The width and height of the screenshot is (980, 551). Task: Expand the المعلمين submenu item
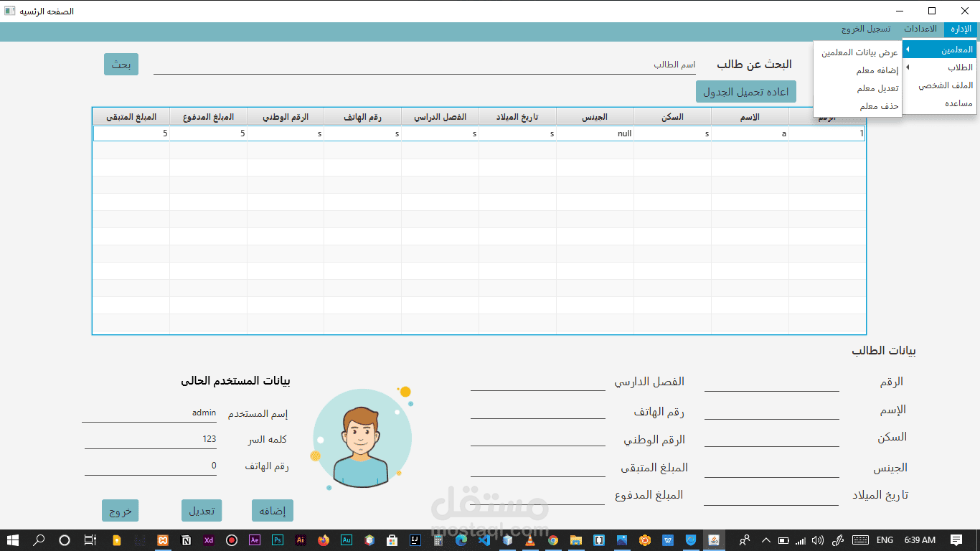pyautogui.click(x=941, y=50)
